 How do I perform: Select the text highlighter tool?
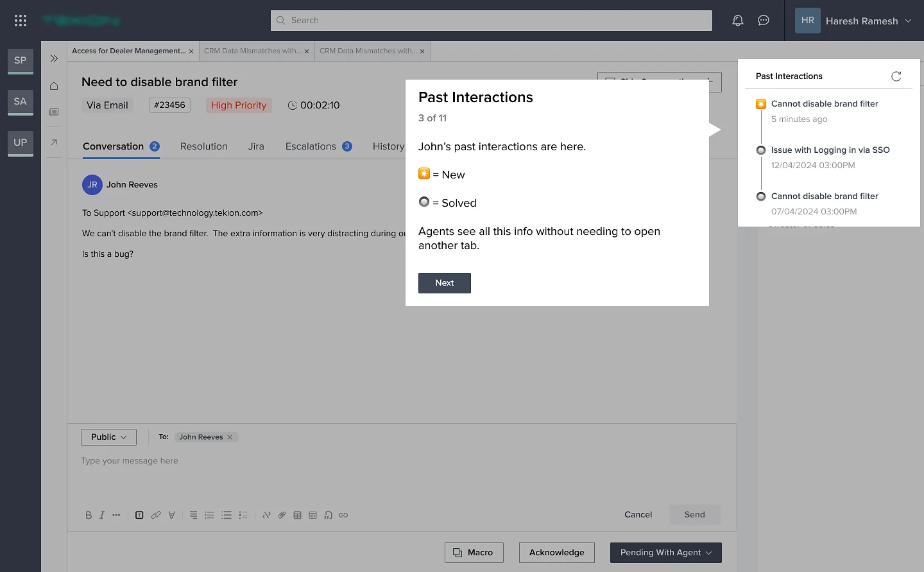click(x=172, y=515)
